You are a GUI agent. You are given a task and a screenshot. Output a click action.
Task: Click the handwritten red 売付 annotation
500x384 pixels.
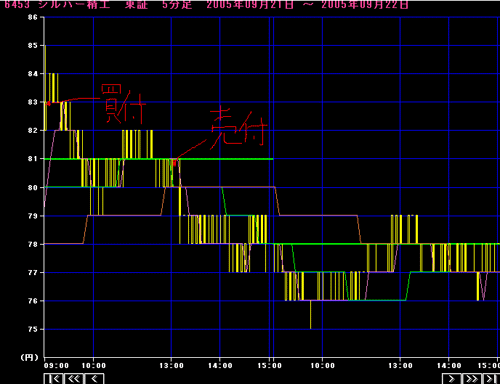pos(238,126)
